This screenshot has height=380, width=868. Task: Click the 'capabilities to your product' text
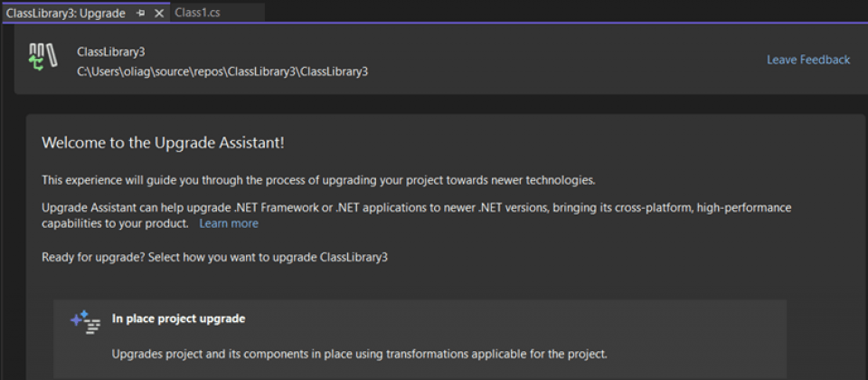pyautogui.click(x=115, y=223)
